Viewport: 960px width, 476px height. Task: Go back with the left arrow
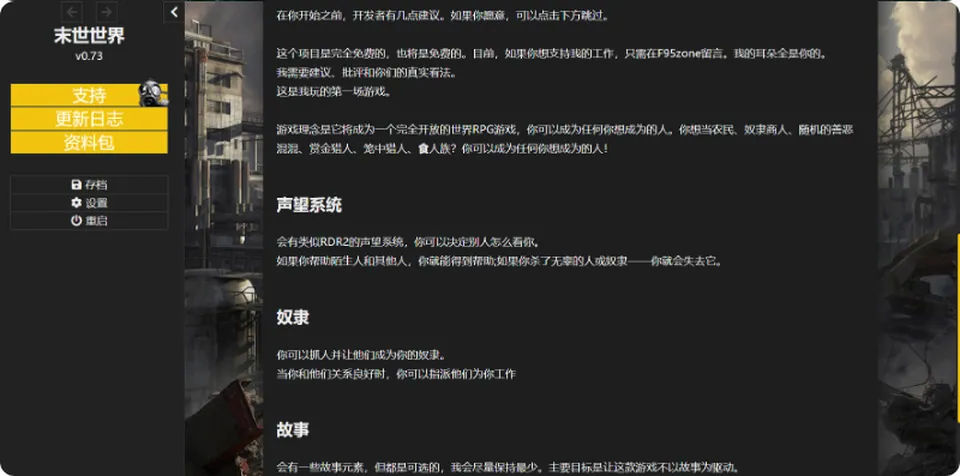click(72, 11)
